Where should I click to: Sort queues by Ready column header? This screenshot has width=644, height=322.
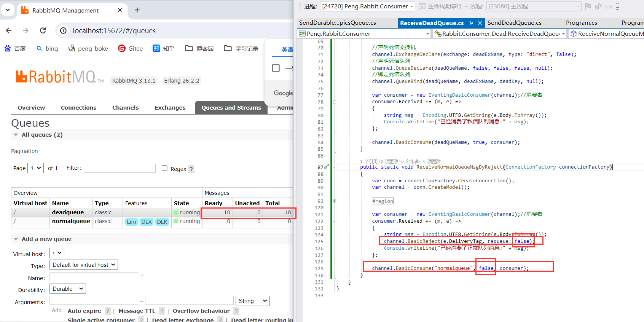click(214, 203)
